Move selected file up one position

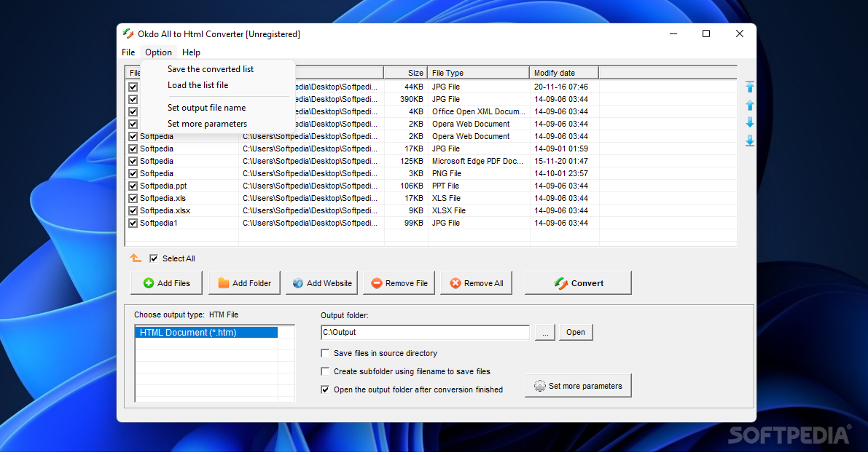pyautogui.click(x=749, y=105)
